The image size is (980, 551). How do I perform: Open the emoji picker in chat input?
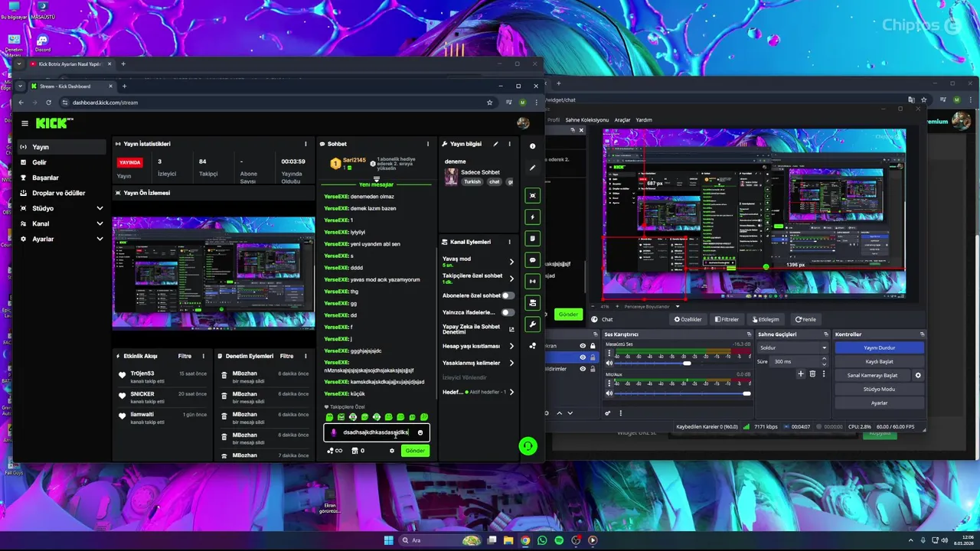(420, 432)
